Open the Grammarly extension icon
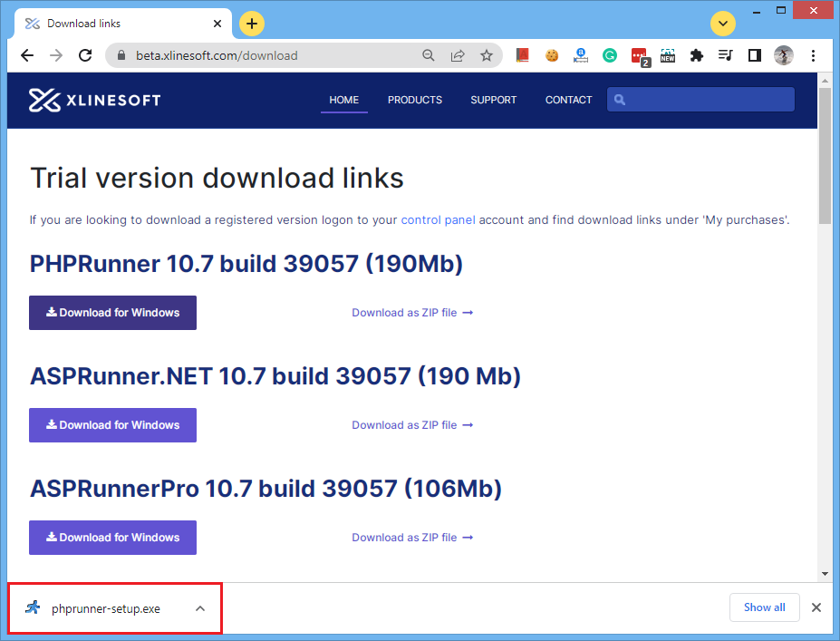 point(610,55)
